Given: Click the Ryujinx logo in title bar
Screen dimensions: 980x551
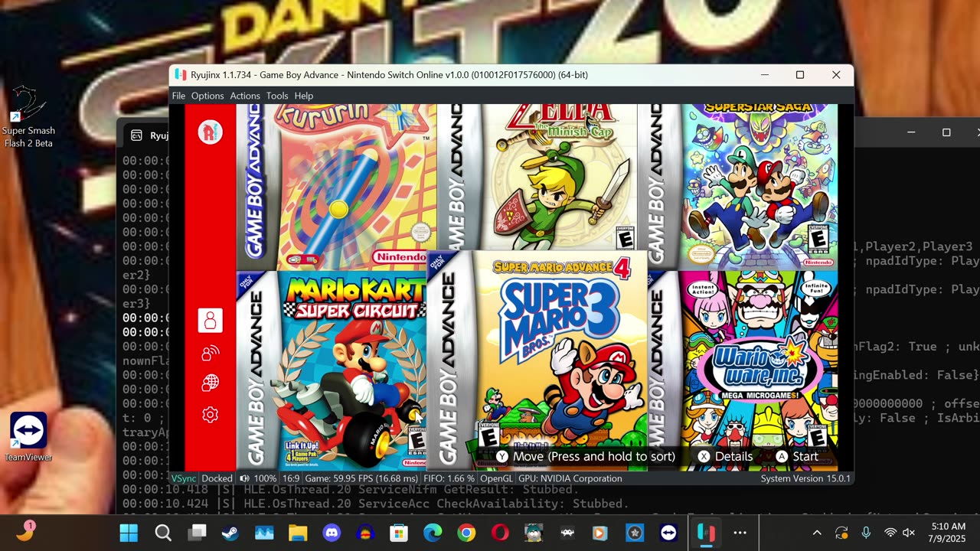Looking at the screenshot, I should point(180,75).
